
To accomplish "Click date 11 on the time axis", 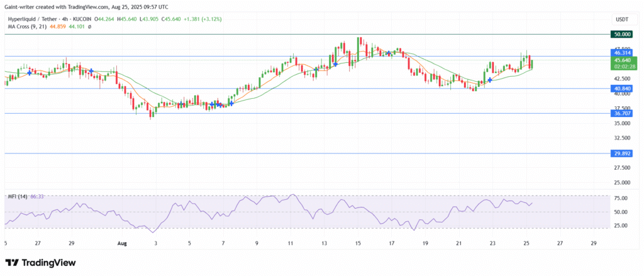I will click(291, 243).
